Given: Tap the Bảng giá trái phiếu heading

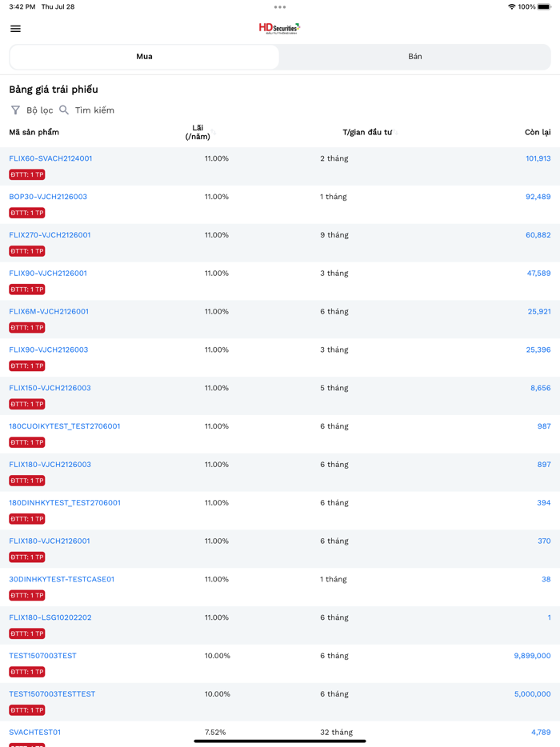Looking at the screenshot, I should pyautogui.click(x=54, y=90).
